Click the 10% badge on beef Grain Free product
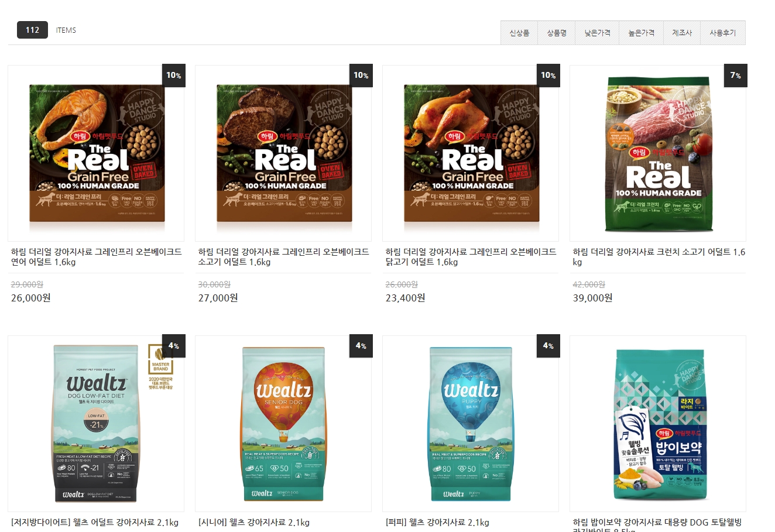Screen dimensions: 775x532 [361, 75]
